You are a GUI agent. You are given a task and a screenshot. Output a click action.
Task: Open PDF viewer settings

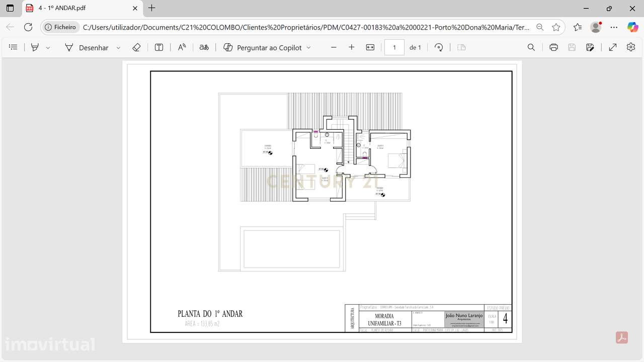click(630, 47)
